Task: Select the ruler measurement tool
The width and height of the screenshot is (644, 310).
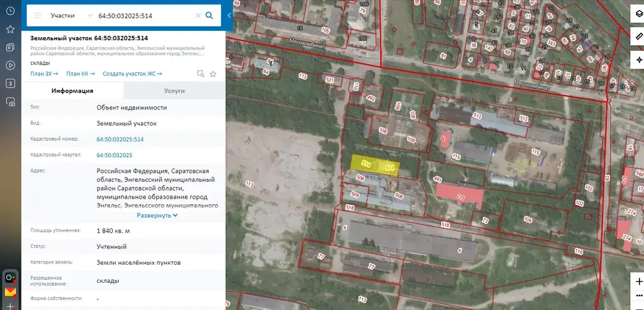Action: 638,37
